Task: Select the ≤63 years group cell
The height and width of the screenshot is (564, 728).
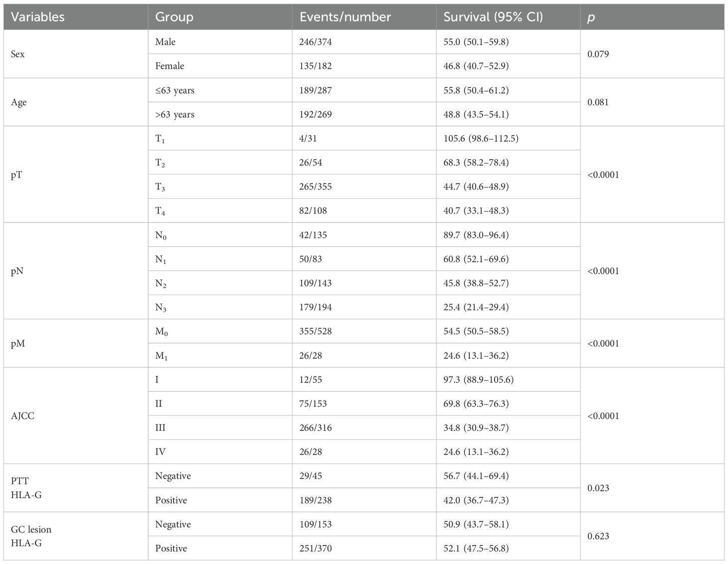Action: tap(175, 90)
